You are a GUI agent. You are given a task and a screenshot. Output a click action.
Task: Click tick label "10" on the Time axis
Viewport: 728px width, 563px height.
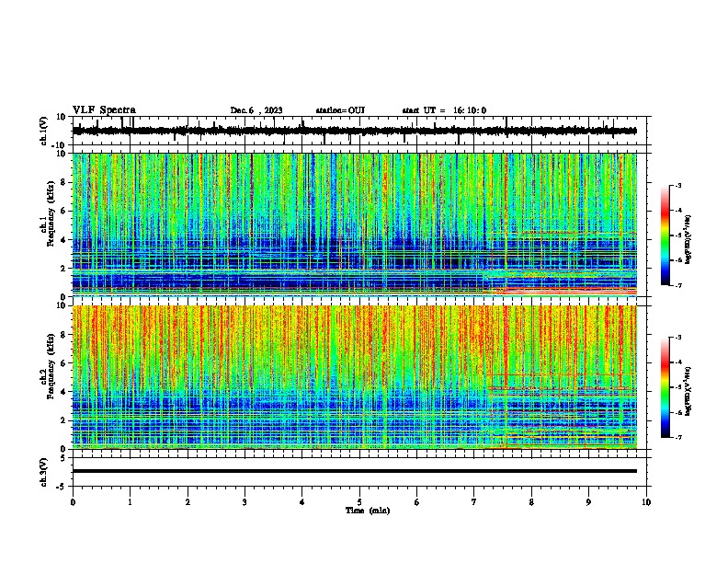click(646, 502)
